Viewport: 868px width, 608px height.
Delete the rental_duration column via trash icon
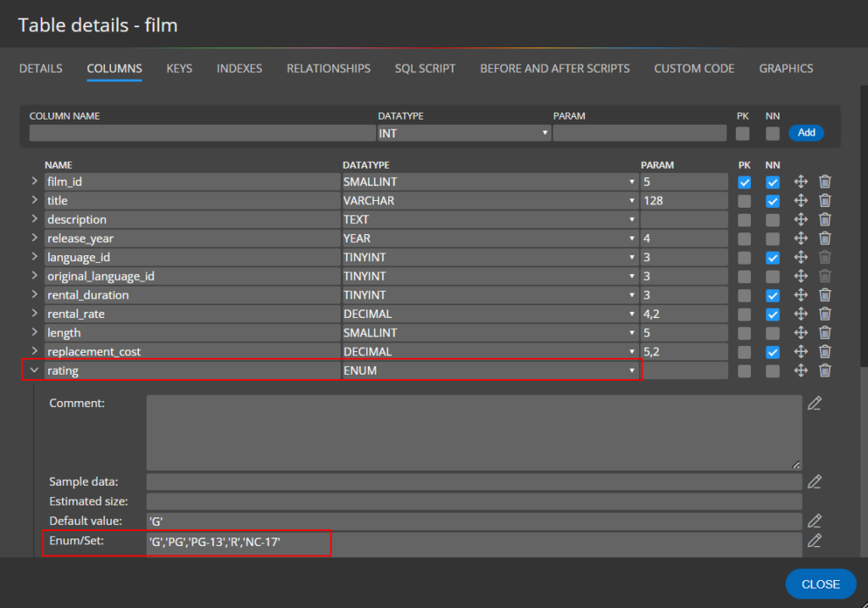click(825, 294)
